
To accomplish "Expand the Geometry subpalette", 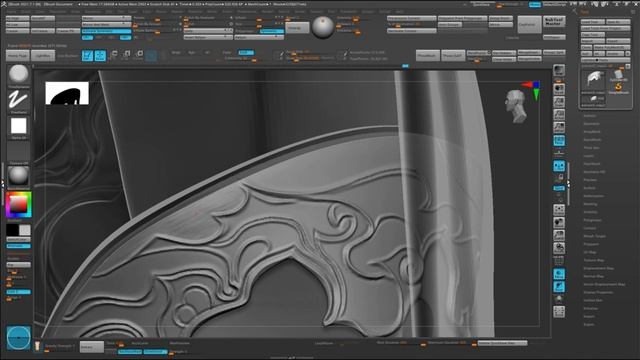I will (591, 124).
